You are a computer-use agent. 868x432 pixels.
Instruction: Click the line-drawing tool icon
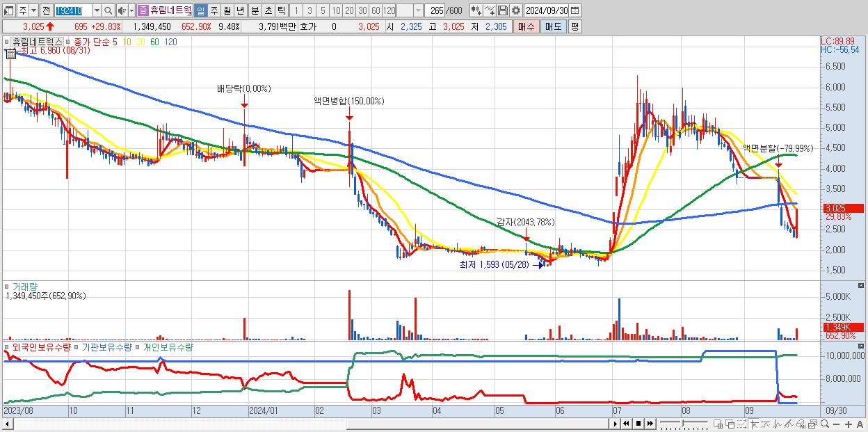coord(489,10)
